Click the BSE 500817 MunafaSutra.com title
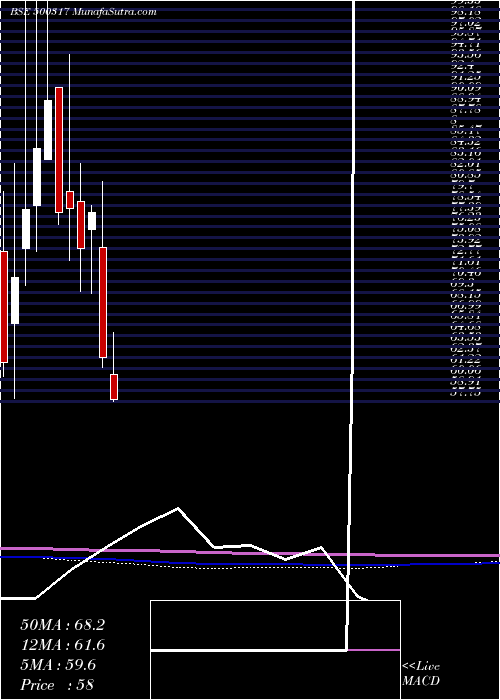 (83, 12)
